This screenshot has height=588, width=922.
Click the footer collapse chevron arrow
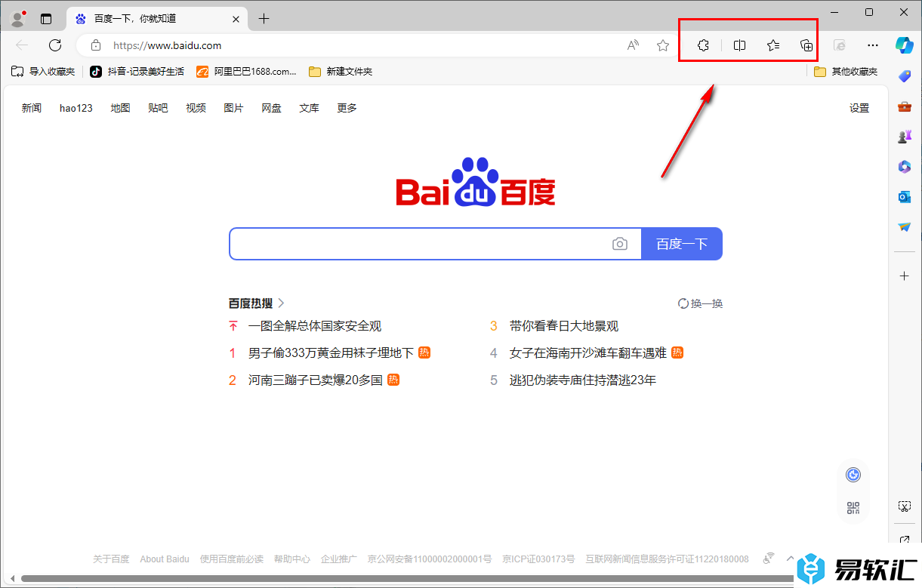[790, 559]
